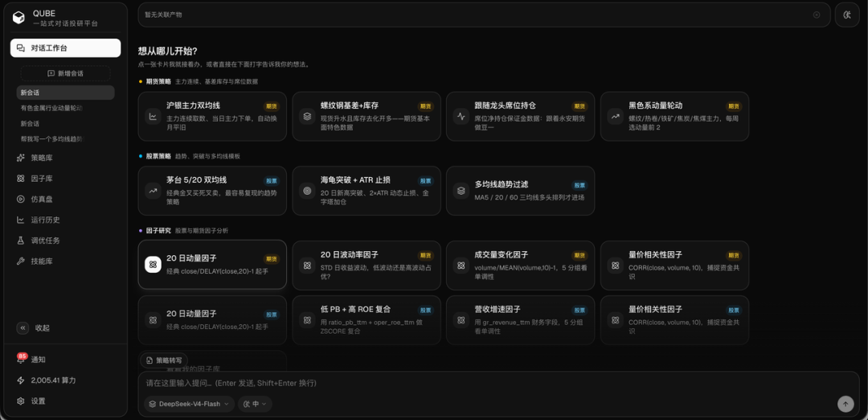
Task: Click the 通知 bell icon with 85 badge
Action: tap(21, 359)
